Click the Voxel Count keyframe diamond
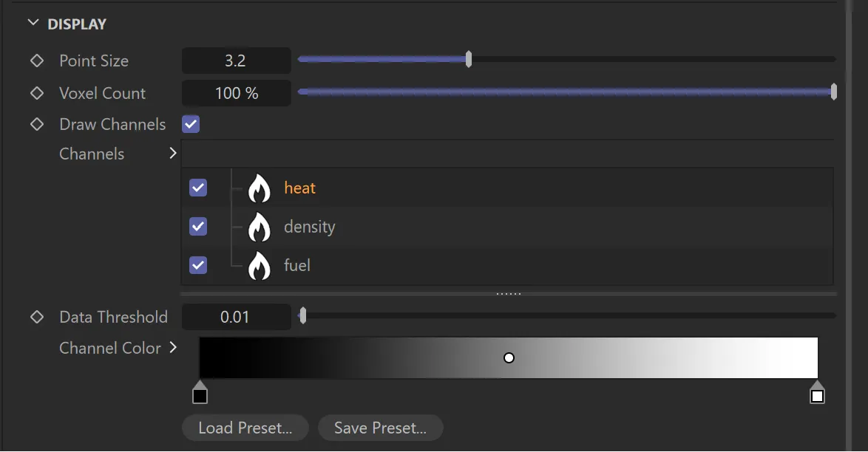868x452 pixels. pos(37,93)
